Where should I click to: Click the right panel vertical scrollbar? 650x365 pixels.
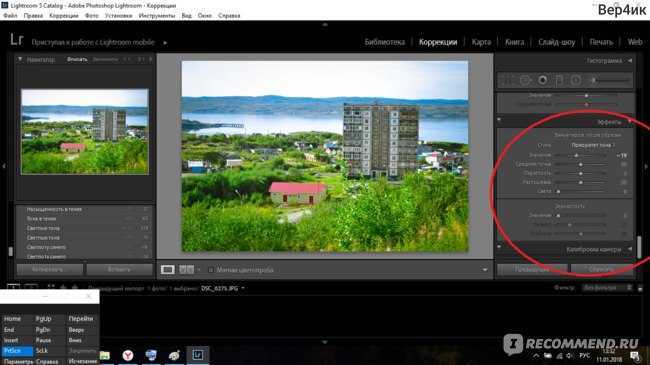pos(639,247)
